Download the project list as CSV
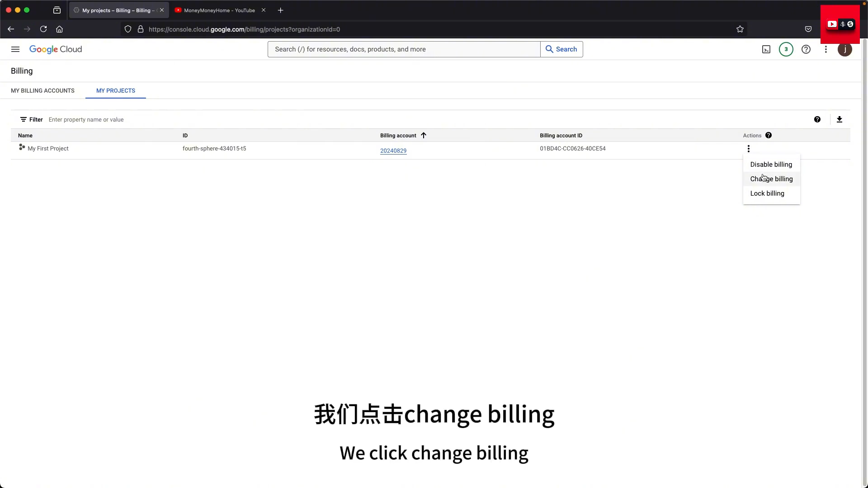The height and width of the screenshot is (488, 868). tap(840, 119)
